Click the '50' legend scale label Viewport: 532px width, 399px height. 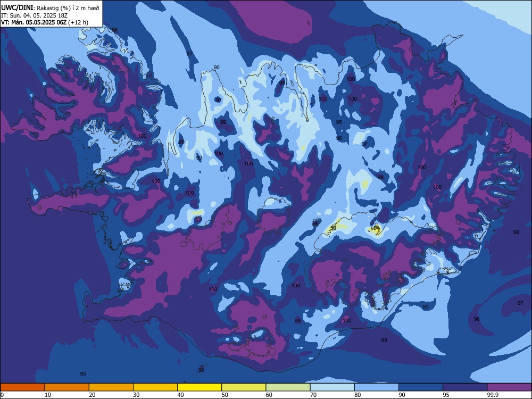click(225, 395)
